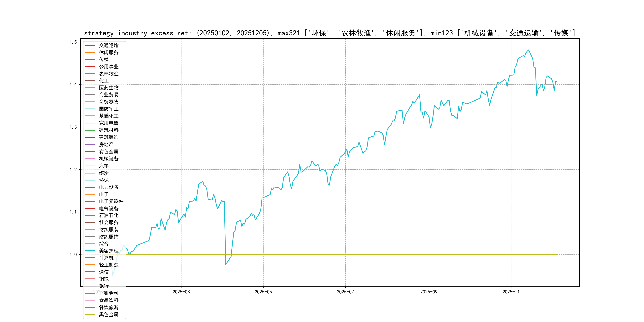Viewport: 644px width, 322px height.
Task: Click the 农林牧渔 purple legend swatch
Action: 90,74
